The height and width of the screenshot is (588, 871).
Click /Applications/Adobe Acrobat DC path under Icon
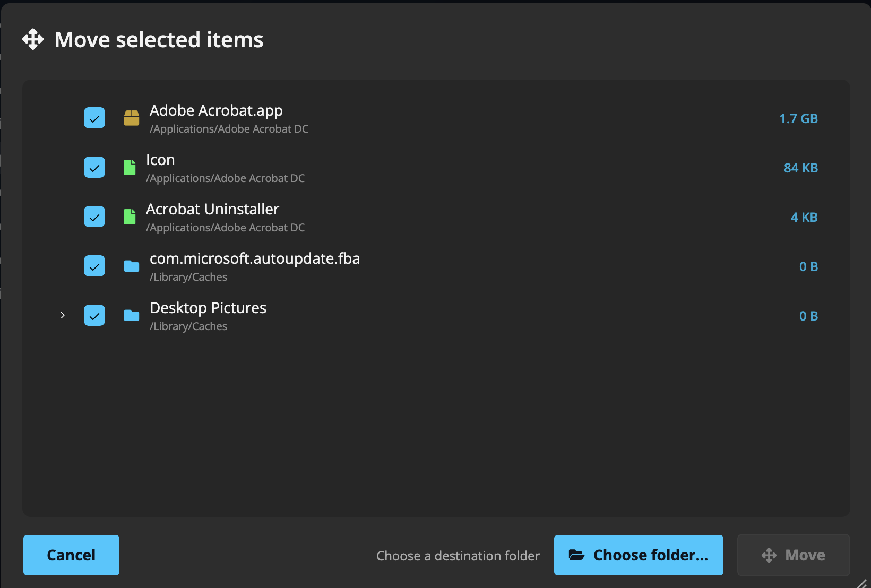[x=225, y=178]
